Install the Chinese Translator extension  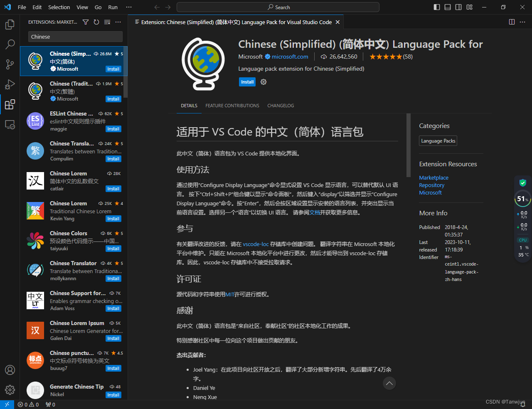pyautogui.click(x=113, y=278)
